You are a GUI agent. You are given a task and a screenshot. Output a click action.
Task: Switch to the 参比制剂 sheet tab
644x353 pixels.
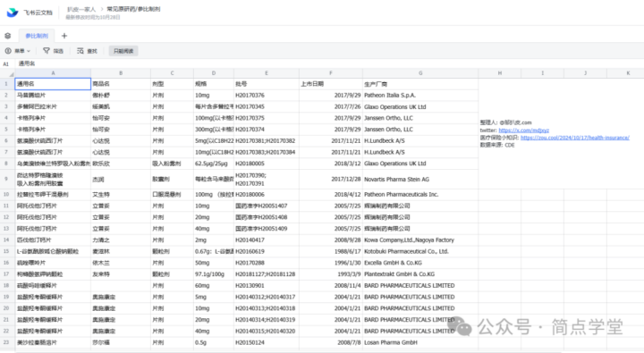[37, 36]
